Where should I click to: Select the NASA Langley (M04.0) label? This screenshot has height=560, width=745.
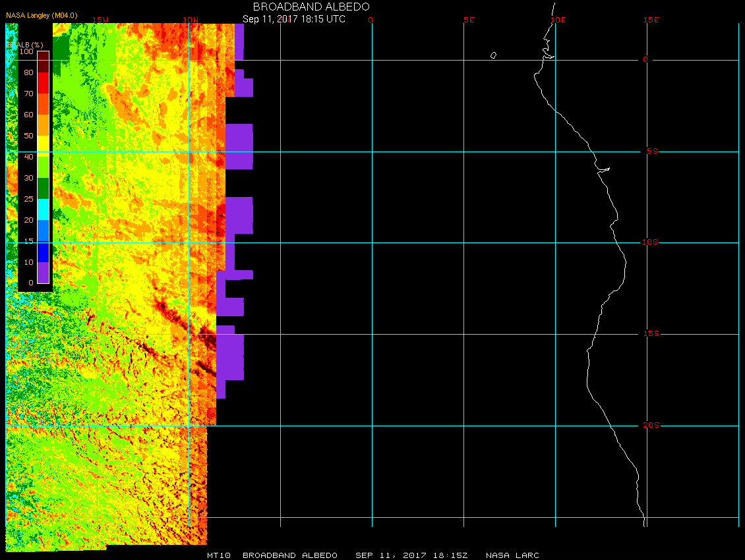(x=38, y=34)
